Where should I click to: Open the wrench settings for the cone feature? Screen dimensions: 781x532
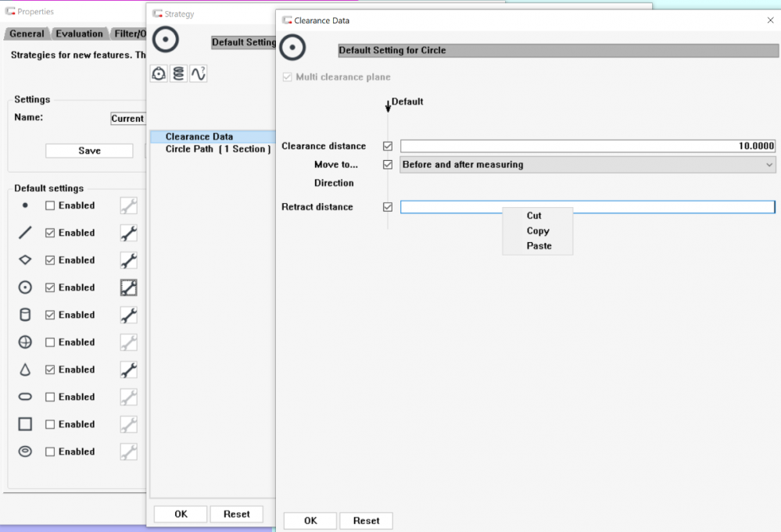click(129, 370)
